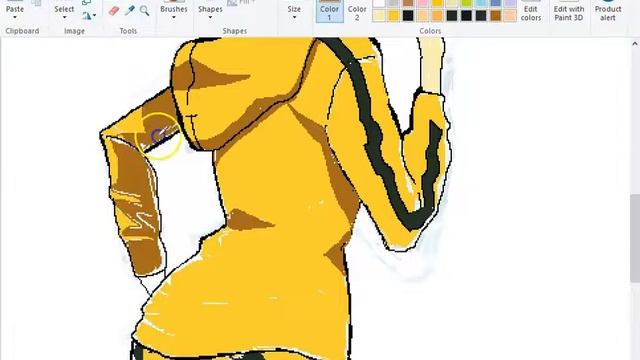
Task: Click the scrollbar up arrow
Action: click(635, 44)
